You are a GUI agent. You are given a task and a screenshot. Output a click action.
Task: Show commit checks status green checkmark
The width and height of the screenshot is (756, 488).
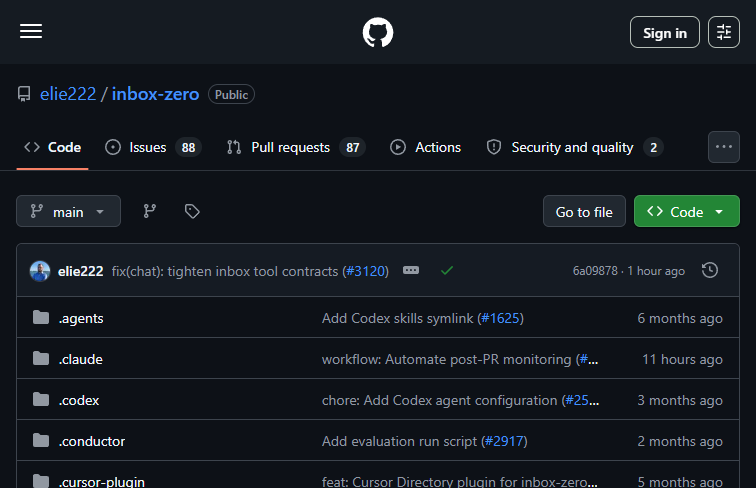[x=447, y=271]
